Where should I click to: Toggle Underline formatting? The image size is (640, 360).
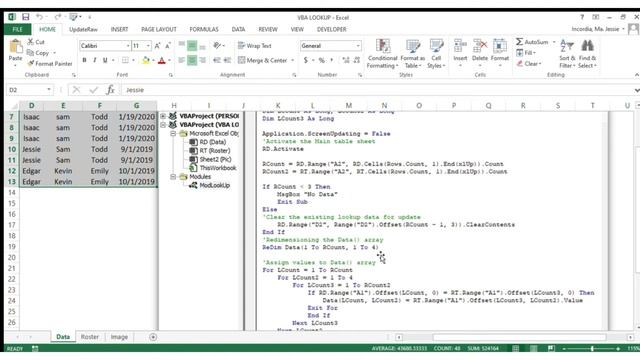105,60
